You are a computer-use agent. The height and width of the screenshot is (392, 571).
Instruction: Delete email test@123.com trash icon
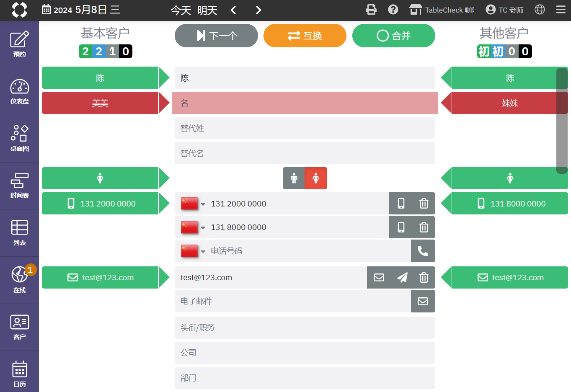(x=424, y=278)
